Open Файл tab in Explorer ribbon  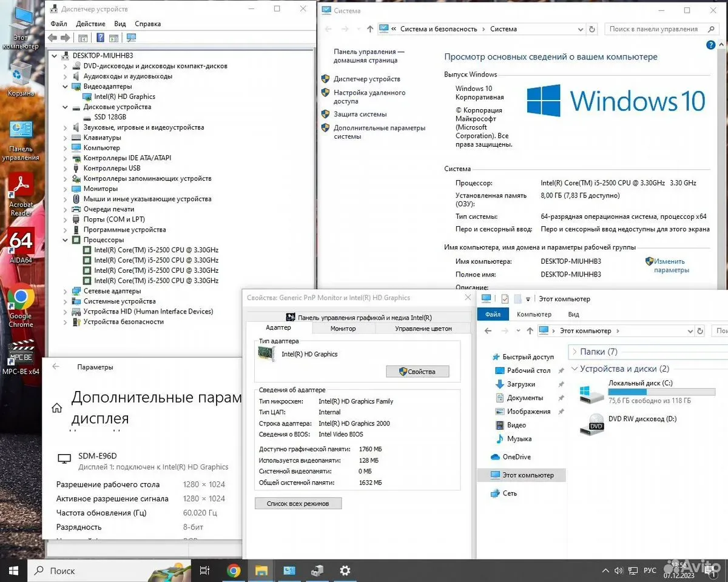coord(493,314)
